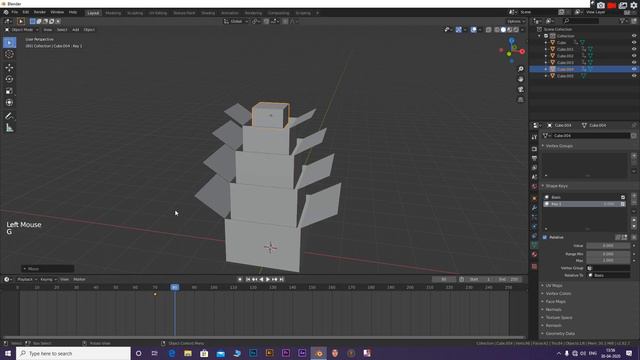The width and height of the screenshot is (640, 360).
Task: Jump to the timeline start frame
Action: click(x=248, y=280)
